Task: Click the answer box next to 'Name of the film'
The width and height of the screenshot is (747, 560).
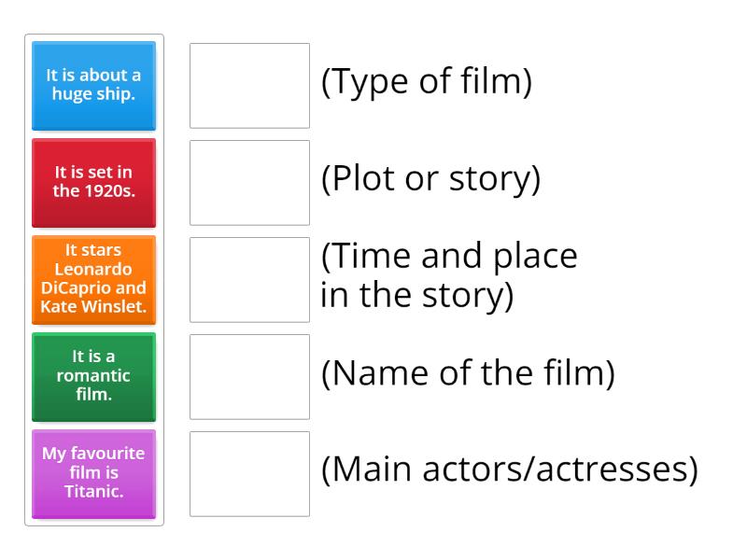Action: click(x=249, y=377)
